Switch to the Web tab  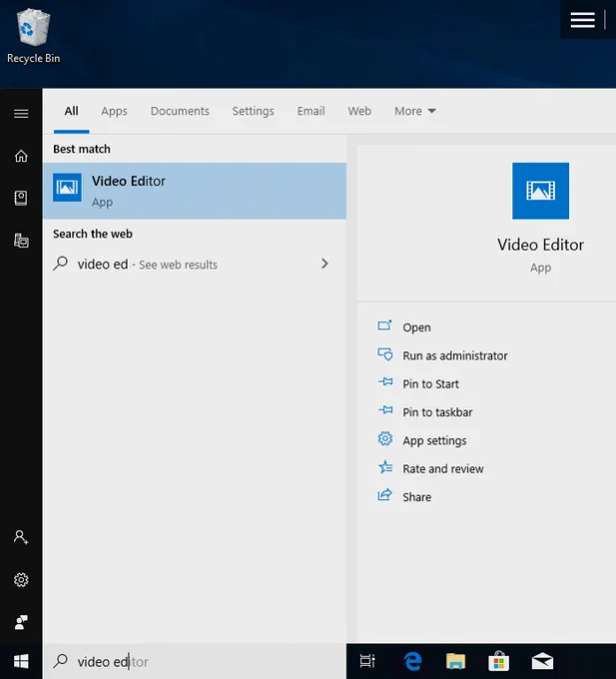click(359, 111)
